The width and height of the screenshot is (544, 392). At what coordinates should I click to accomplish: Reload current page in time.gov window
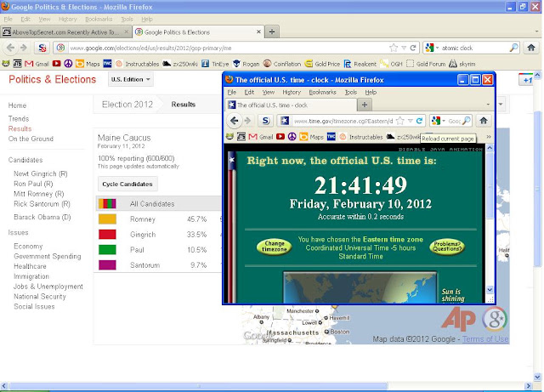[419, 121]
